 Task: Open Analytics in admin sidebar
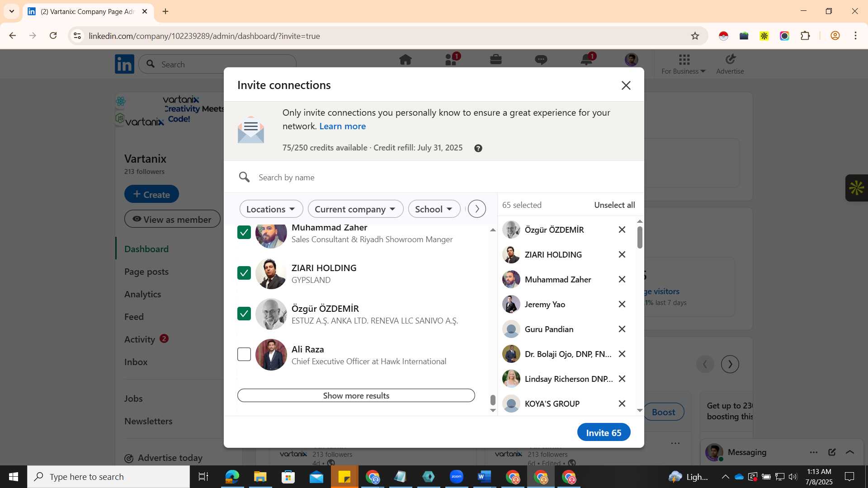point(143,294)
